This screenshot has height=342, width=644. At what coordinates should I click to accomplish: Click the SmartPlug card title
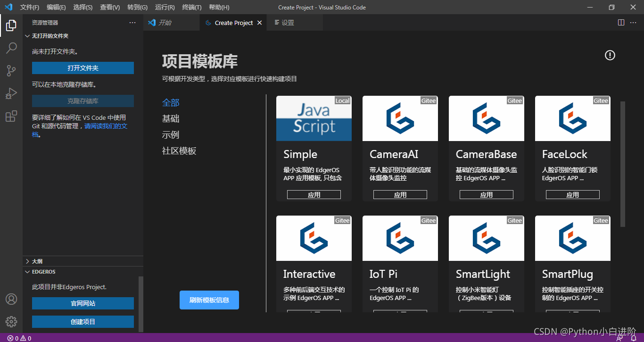(568, 274)
